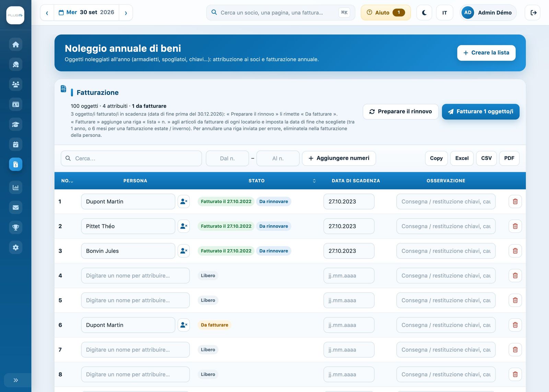
Task: Sort table by NO. column header
Action: tap(67, 181)
